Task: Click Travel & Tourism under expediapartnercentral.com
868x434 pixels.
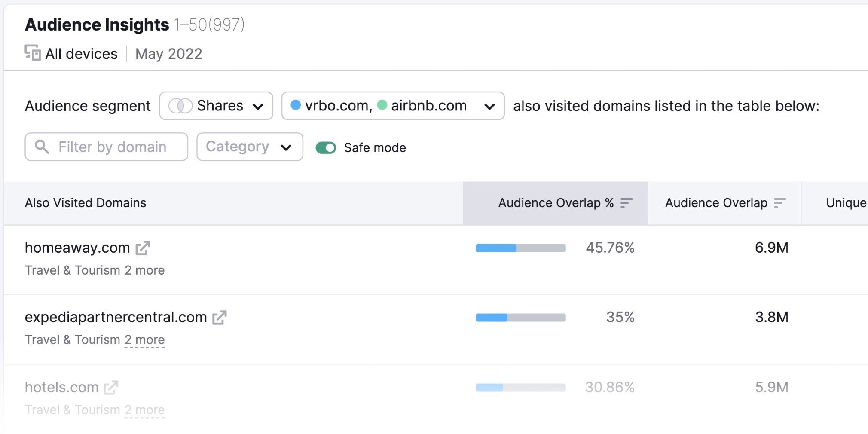Action: [73, 340]
